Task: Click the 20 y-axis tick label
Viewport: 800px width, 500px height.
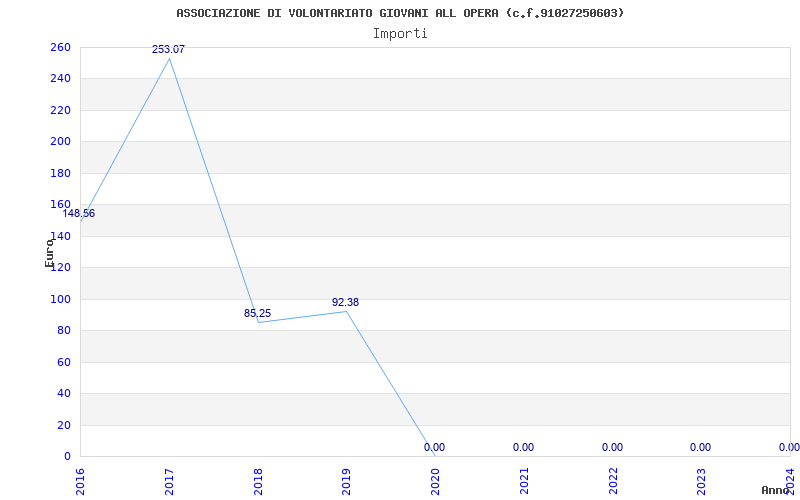Action: coord(64,425)
